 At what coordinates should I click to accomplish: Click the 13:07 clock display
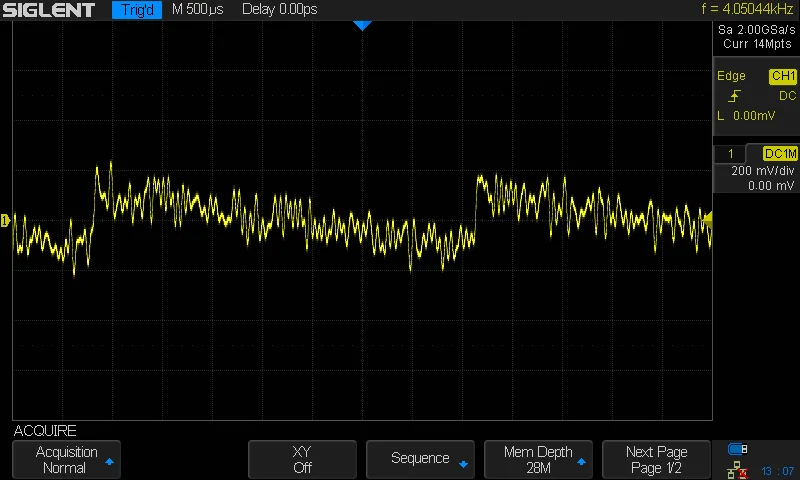[778, 471]
